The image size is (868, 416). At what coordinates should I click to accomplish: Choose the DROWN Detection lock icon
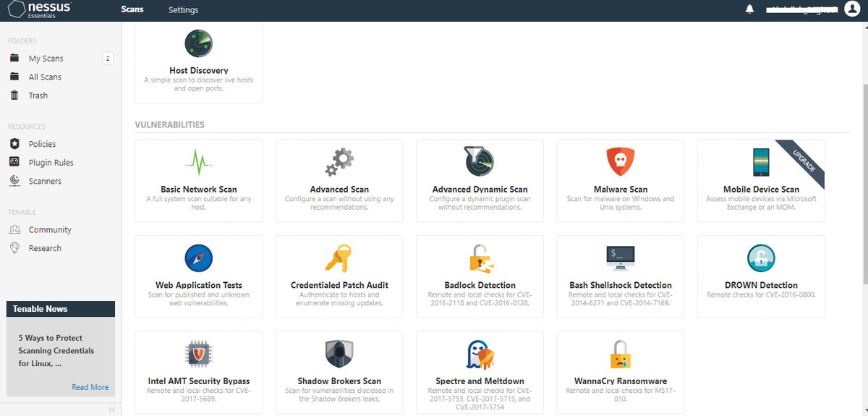click(761, 258)
